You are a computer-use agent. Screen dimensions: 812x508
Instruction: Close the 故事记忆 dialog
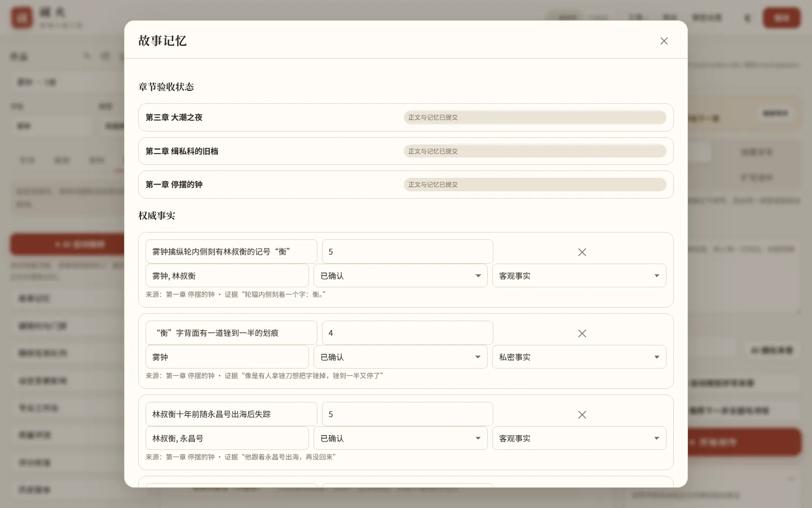click(664, 41)
